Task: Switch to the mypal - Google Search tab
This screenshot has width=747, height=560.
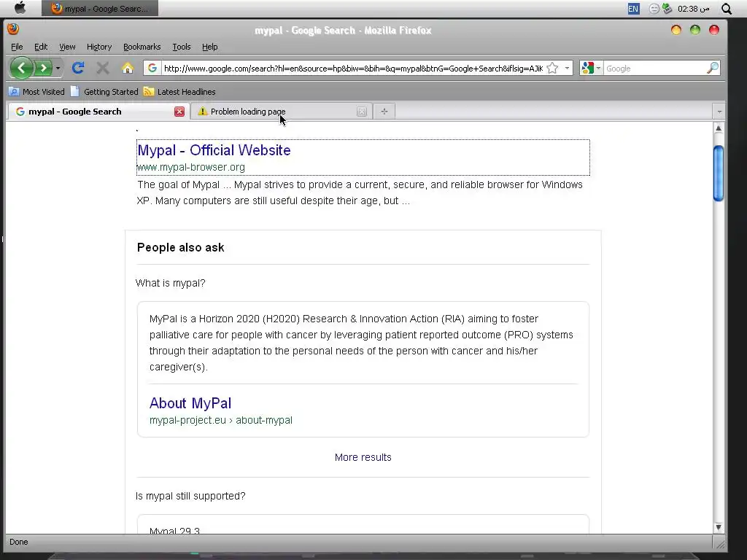Action: click(97, 112)
